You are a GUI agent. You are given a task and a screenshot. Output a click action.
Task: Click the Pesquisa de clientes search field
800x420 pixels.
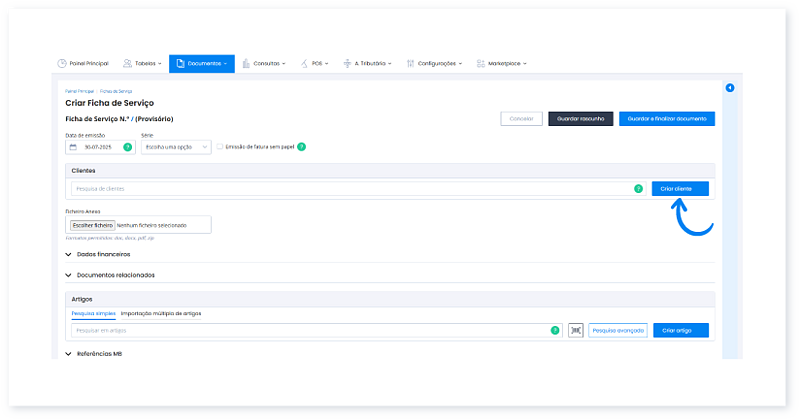[350, 188]
